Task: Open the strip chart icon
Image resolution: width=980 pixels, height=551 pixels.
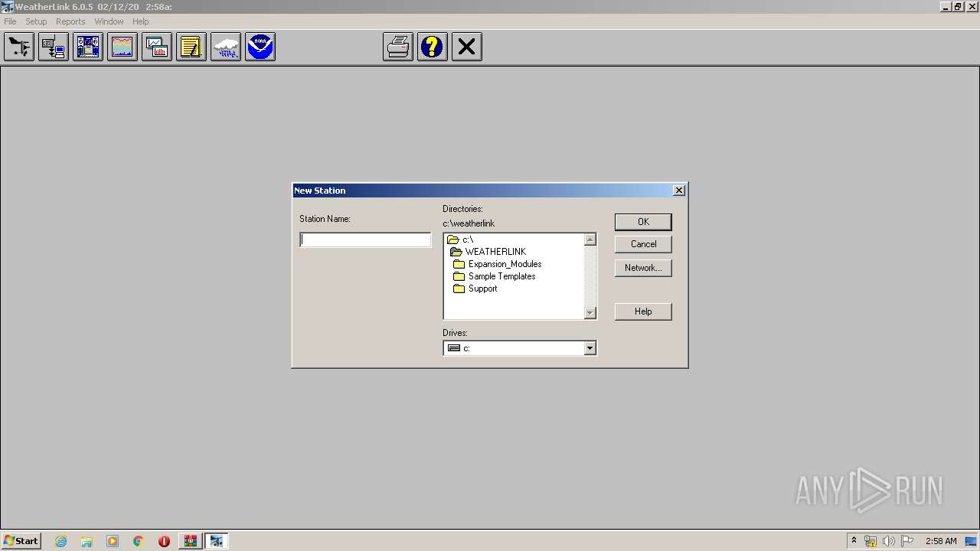Action: [122, 47]
